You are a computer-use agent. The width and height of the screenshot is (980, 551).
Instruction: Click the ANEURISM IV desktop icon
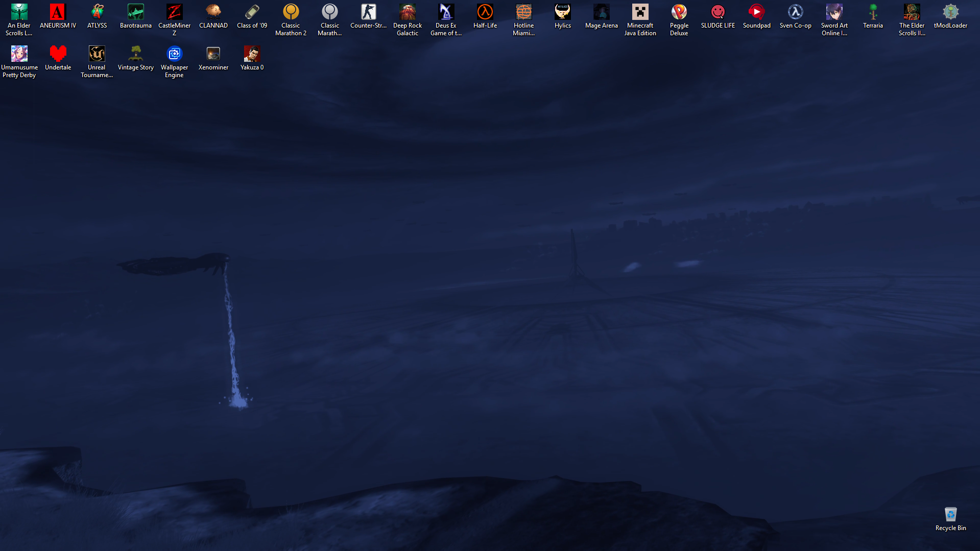58,16
